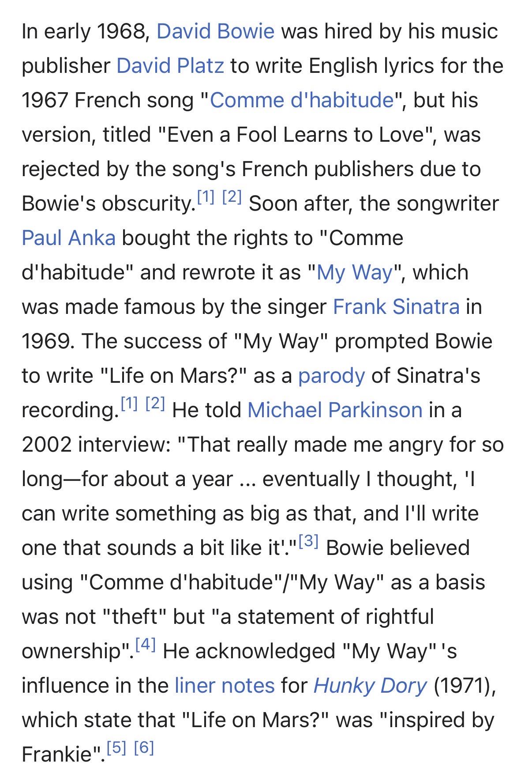Follow the David Platz link
532x781 pixels.
pyautogui.click(x=170, y=66)
